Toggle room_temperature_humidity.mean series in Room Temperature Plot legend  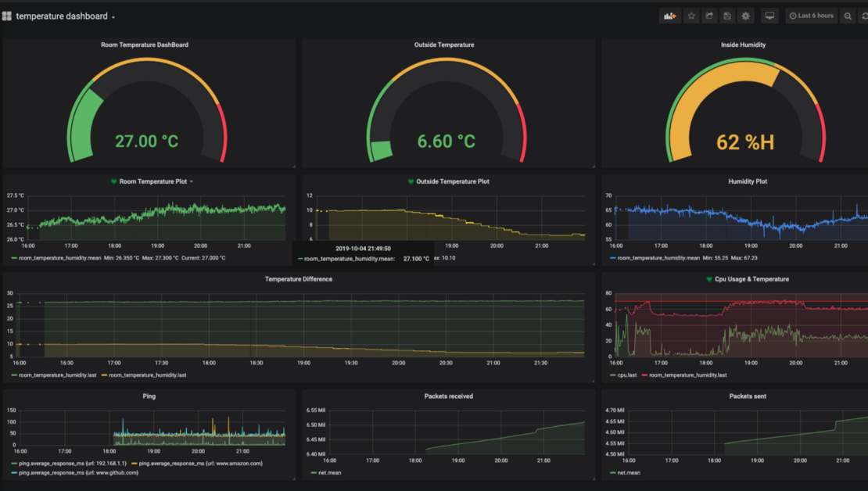[59, 258]
